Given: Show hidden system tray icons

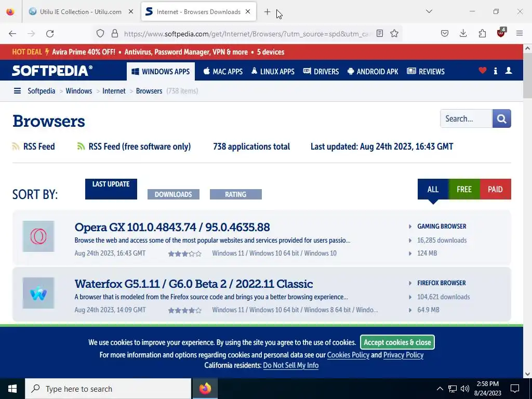Looking at the screenshot, I should (440, 389).
